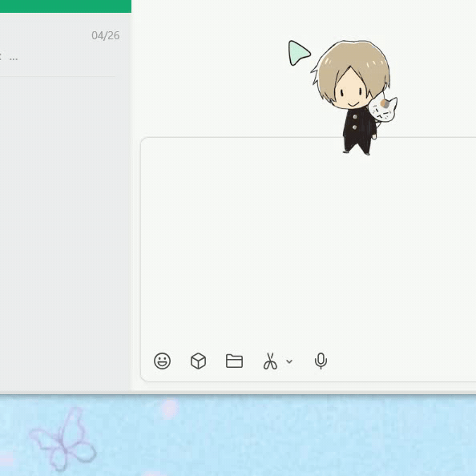Open the cube-shaped favorites icon
The height and width of the screenshot is (476, 476).
coord(198,361)
